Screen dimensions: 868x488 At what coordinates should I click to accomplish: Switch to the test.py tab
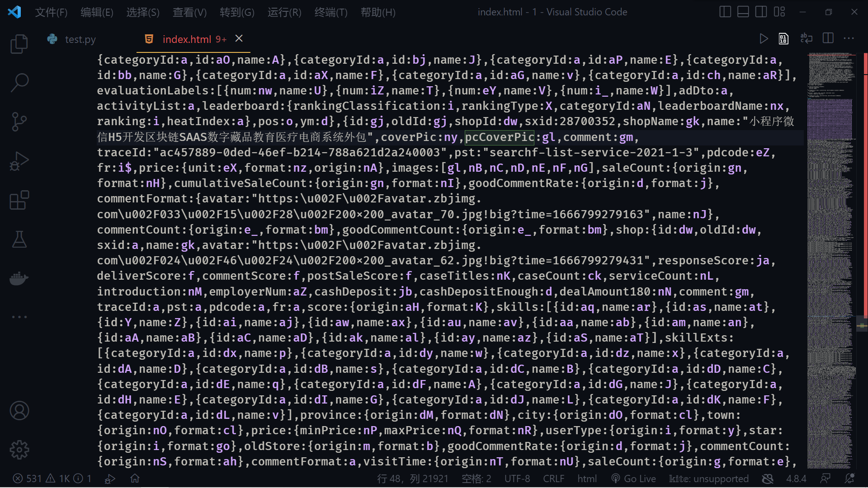[80, 39]
